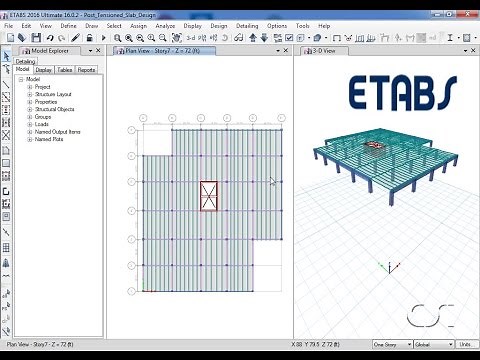Open the Define menu
This screenshot has width=480, height=360.
pos(68,26)
